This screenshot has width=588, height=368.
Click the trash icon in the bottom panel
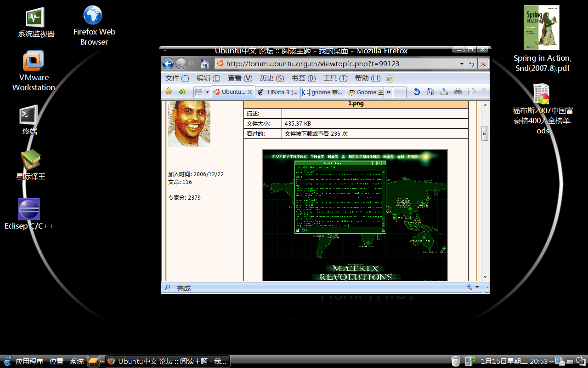(x=455, y=361)
